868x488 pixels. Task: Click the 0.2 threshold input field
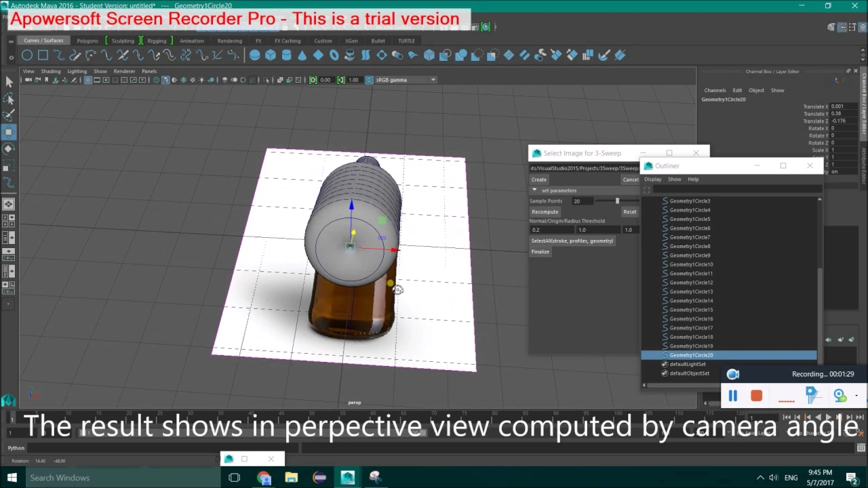(551, 230)
